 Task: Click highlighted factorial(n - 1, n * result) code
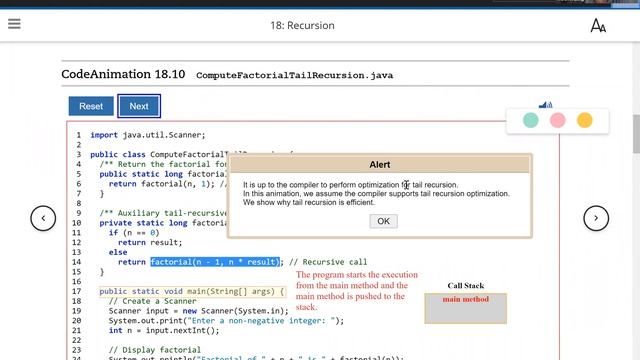pos(215,262)
